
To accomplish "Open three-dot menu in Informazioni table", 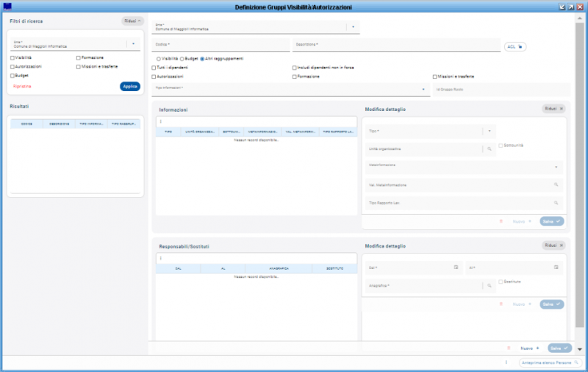I will (160, 121).
